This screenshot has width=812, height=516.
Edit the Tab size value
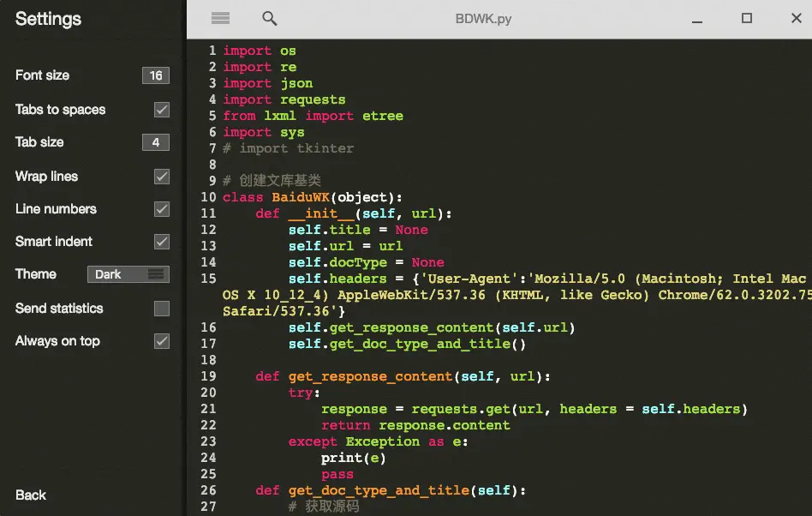(155, 142)
